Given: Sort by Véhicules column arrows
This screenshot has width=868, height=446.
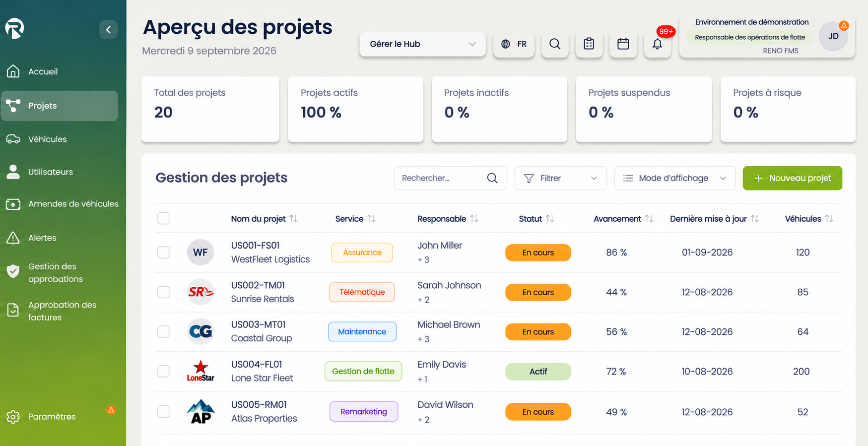Looking at the screenshot, I should pos(829,219).
